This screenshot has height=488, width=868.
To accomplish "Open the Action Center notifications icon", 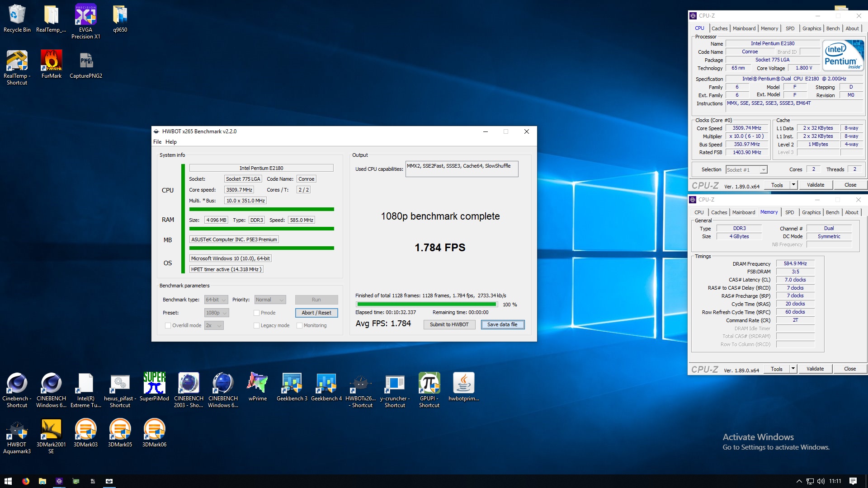I will (853, 481).
